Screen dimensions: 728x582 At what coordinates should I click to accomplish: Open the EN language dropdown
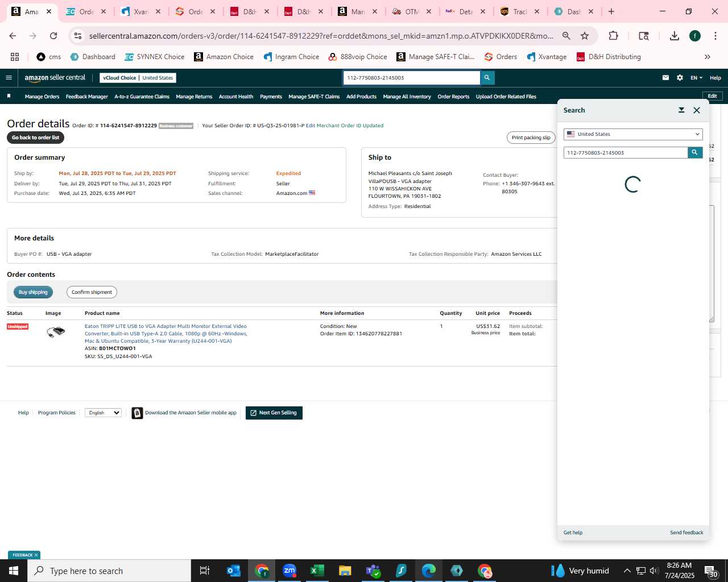pos(696,78)
